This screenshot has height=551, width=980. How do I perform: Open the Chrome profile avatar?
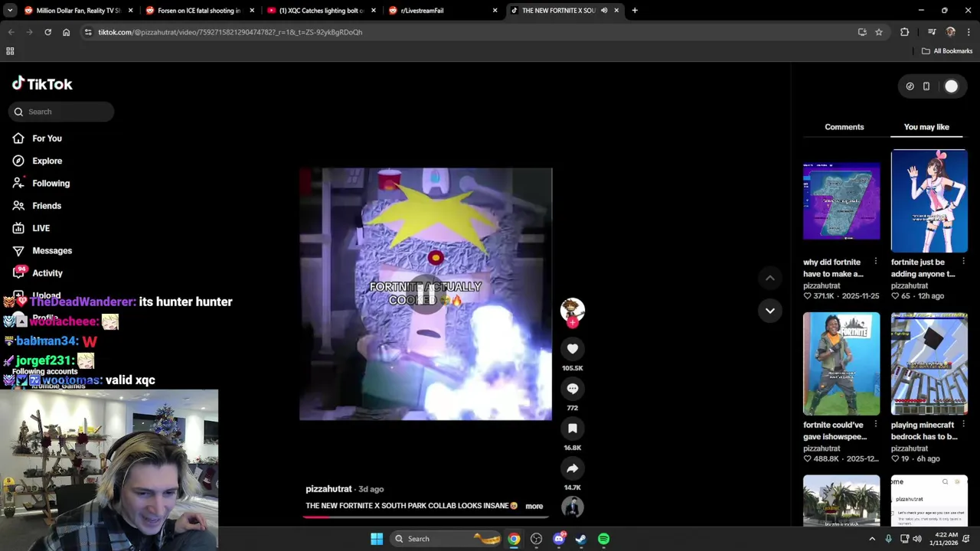click(950, 32)
